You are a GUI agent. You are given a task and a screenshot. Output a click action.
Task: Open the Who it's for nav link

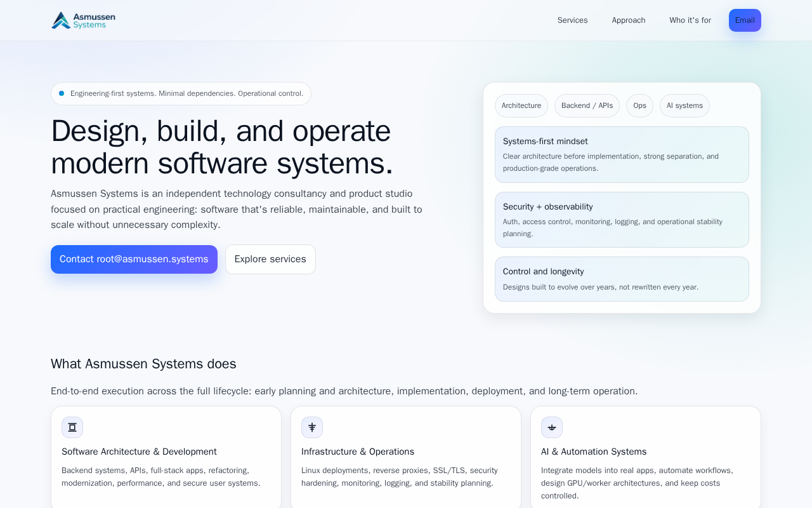pos(690,20)
